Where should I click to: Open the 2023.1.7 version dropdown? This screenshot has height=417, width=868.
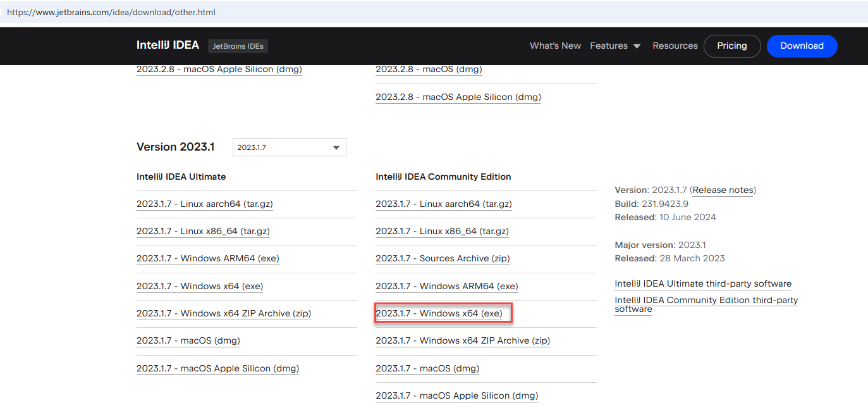coord(289,147)
